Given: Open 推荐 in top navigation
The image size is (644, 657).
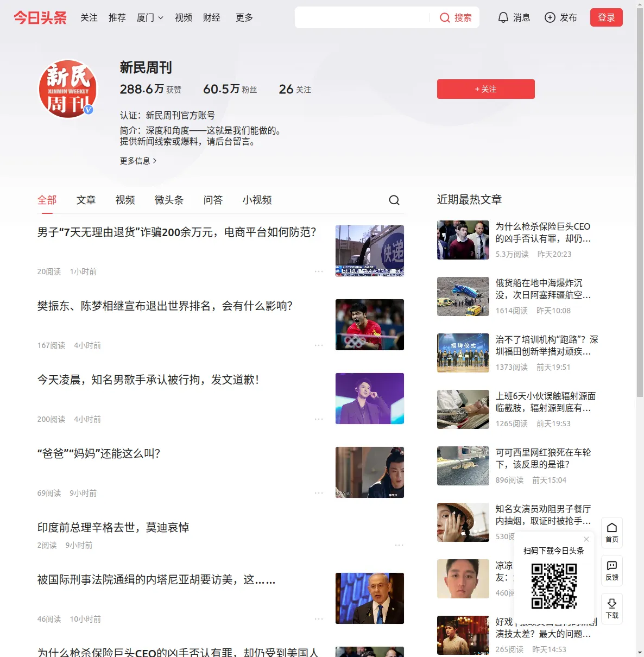Looking at the screenshot, I should tap(117, 18).
